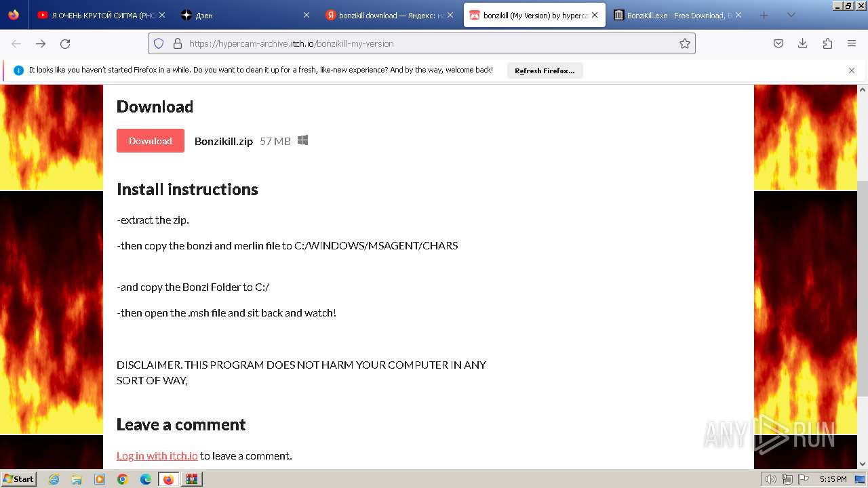This screenshot has height=488, width=868.
Task: Click the Firefox logo at tab bar left
Action: (14, 15)
